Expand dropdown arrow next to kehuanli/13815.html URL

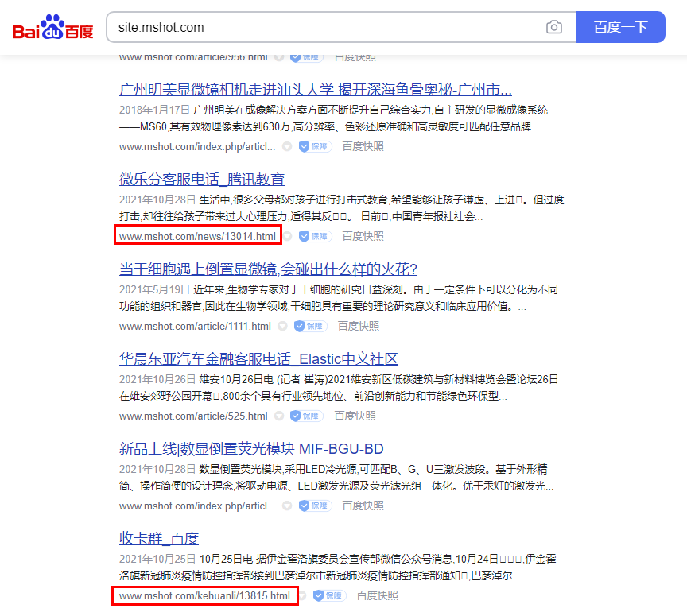coord(304,595)
